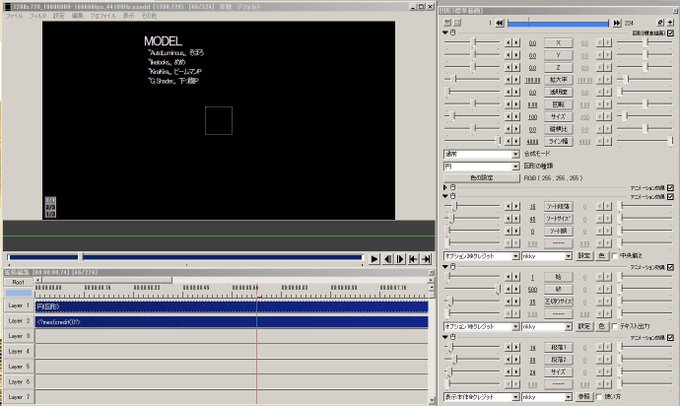Increase 段落1 value with right arrow

point(516,347)
